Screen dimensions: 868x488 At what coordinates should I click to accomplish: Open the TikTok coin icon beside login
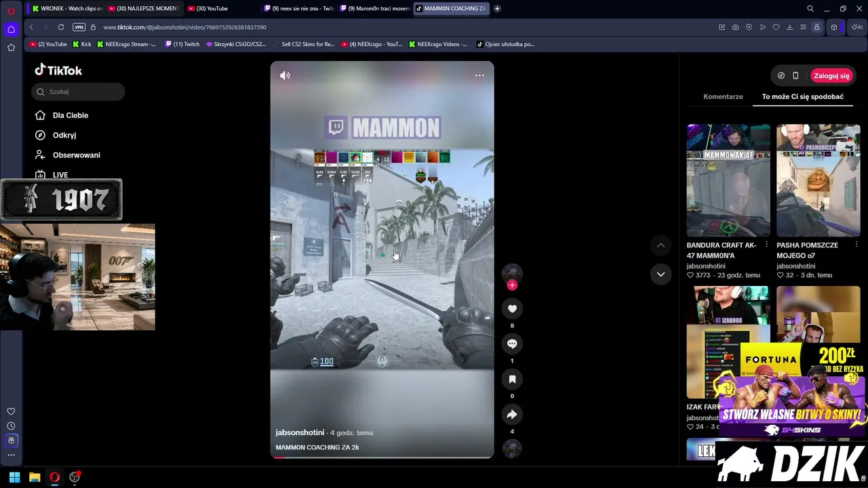[781, 76]
